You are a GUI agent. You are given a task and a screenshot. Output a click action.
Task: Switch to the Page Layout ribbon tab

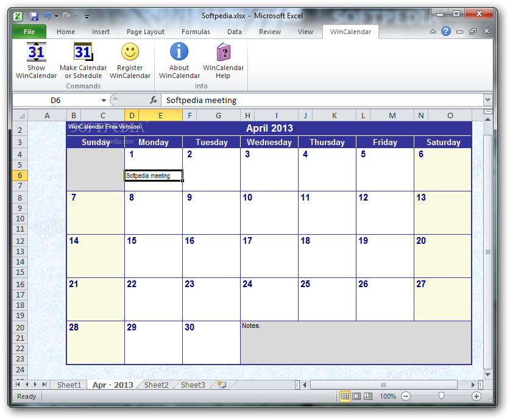tap(146, 32)
